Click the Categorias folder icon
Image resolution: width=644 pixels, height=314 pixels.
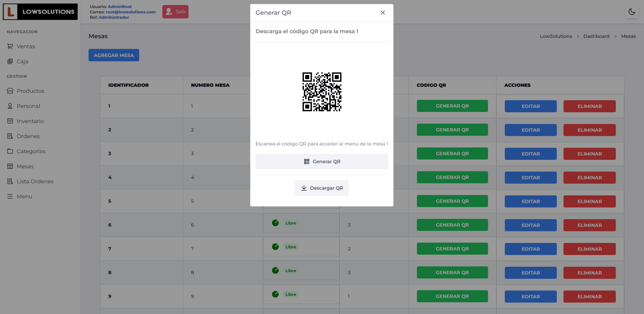click(x=10, y=151)
